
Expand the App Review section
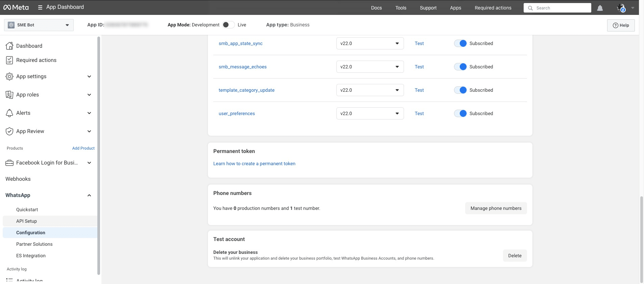click(x=89, y=131)
